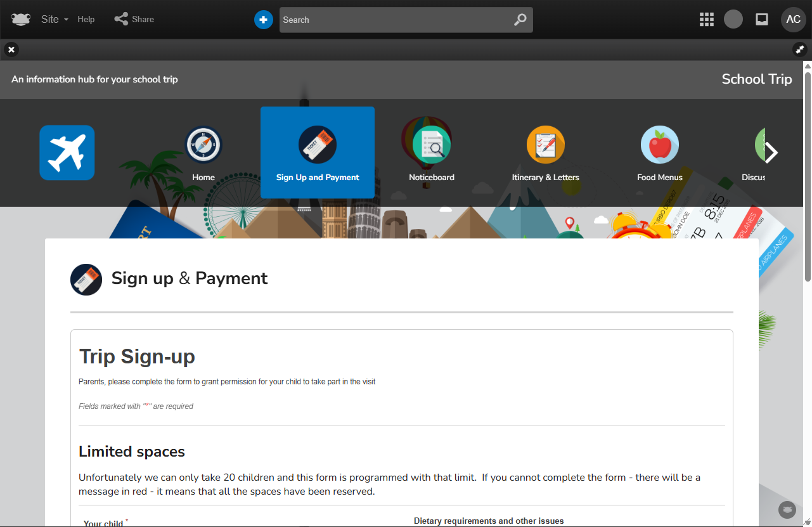Select the Sign Up and Payment tab

click(318, 153)
